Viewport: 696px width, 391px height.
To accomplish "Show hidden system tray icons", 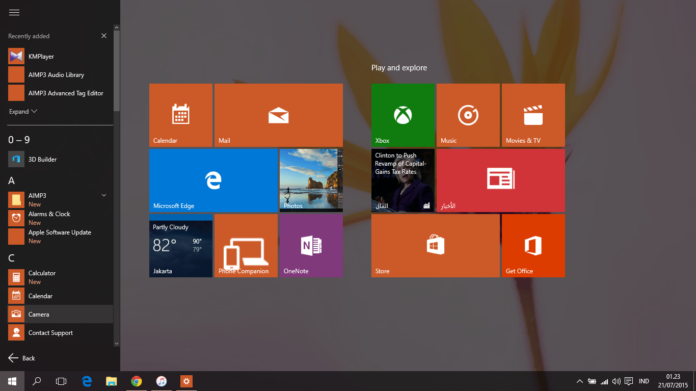I will point(579,381).
